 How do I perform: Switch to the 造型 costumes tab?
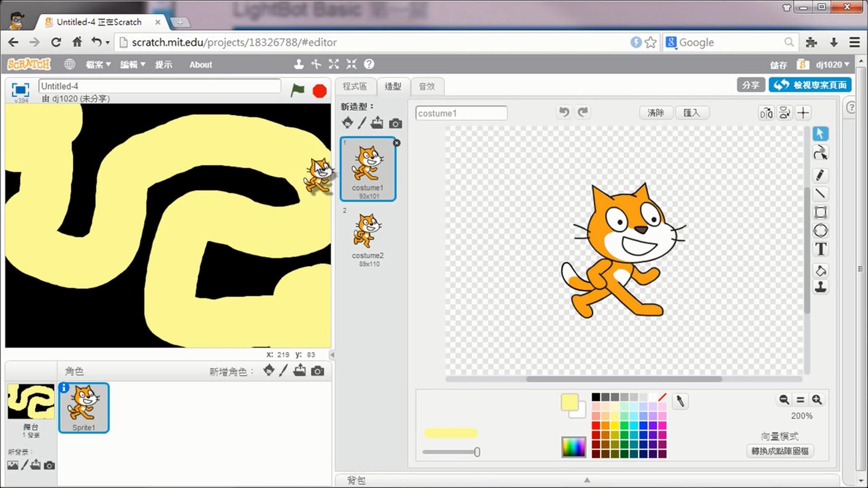point(393,86)
